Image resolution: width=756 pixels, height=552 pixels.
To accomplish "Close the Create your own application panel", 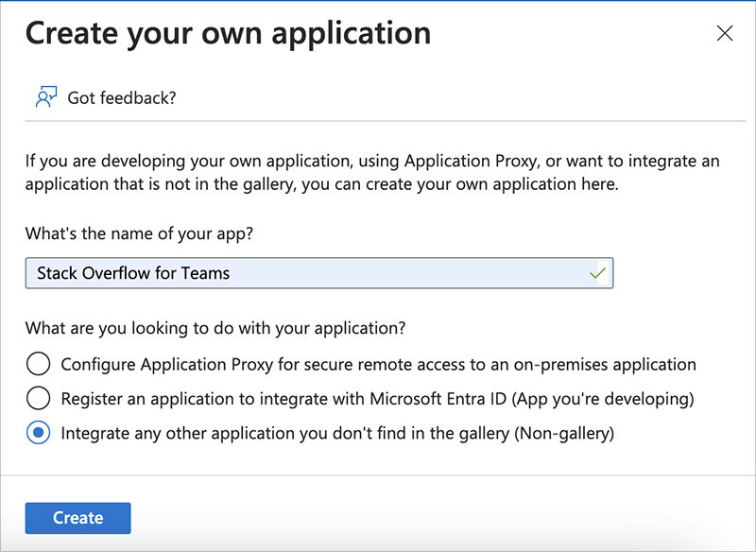I will point(725,34).
